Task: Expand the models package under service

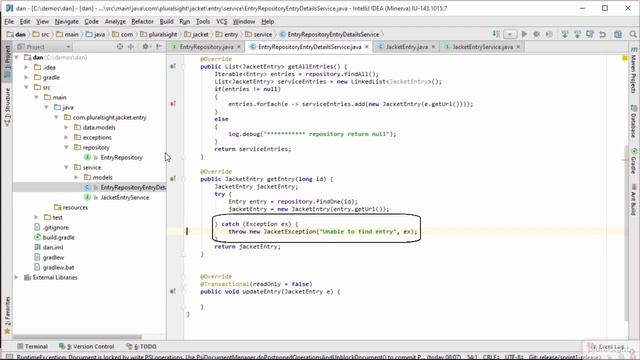Action: 76,177
